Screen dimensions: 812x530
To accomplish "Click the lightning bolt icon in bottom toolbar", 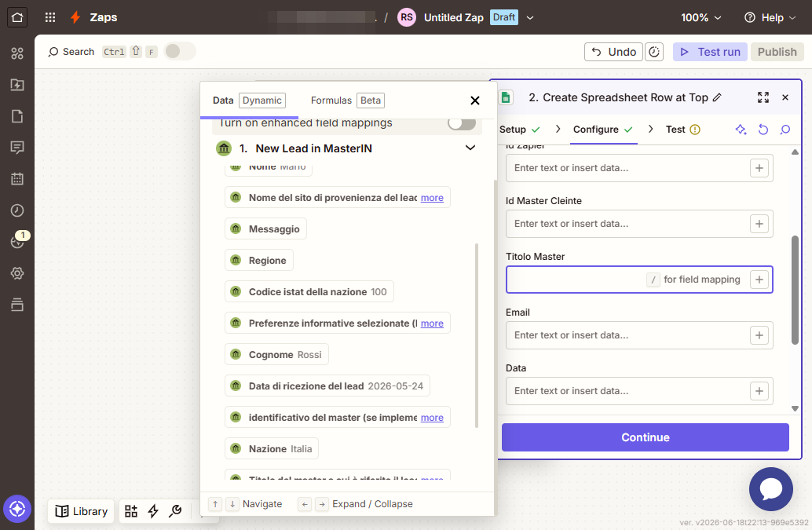I will click(x=153, y=511).
